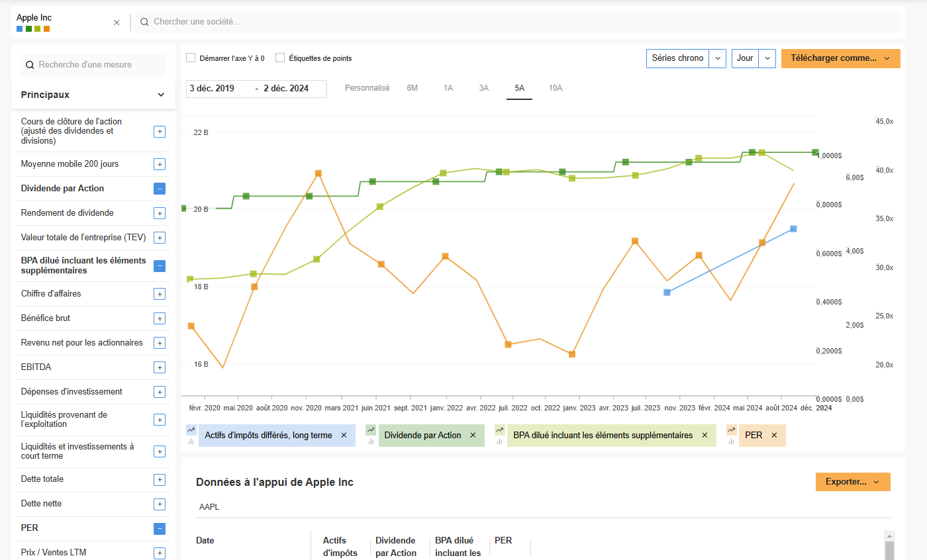Set PER series to bar chart
Screen dimensions: 927x560
point(731,441)
